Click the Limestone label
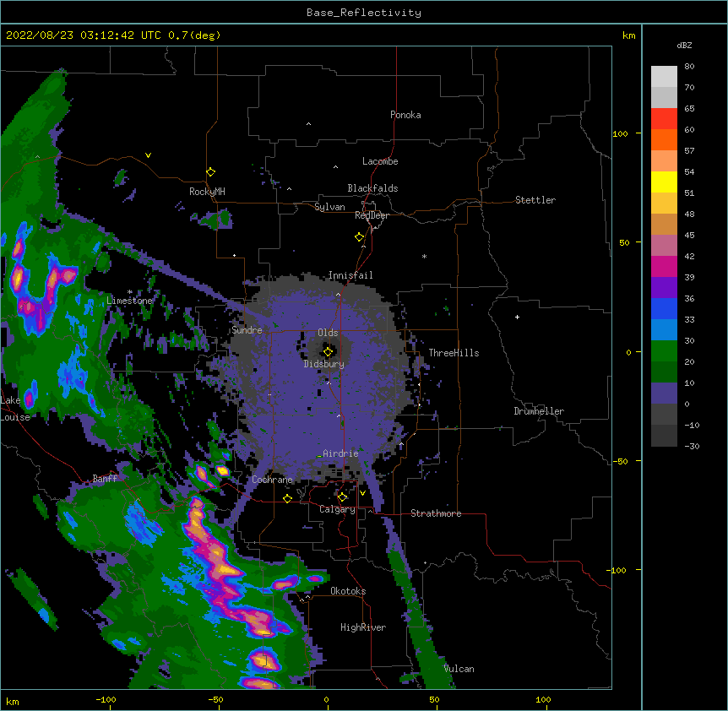 [x=129, y=301]
